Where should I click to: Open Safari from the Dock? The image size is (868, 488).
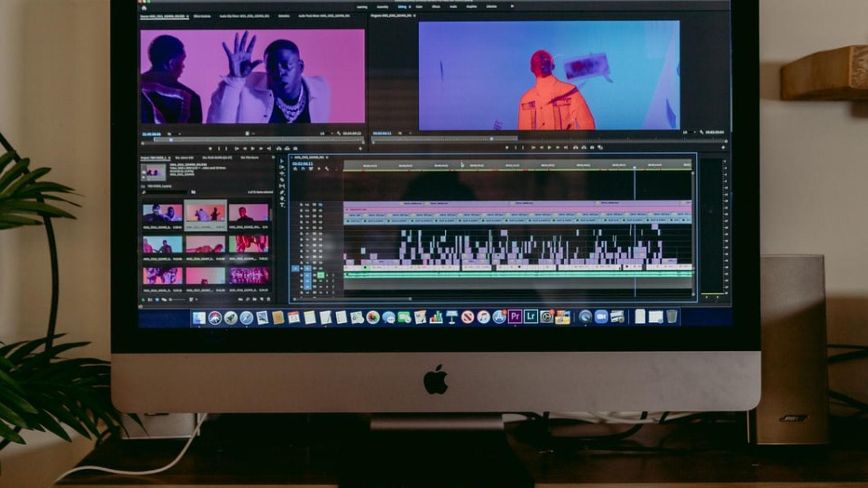(x=246, y=318)
